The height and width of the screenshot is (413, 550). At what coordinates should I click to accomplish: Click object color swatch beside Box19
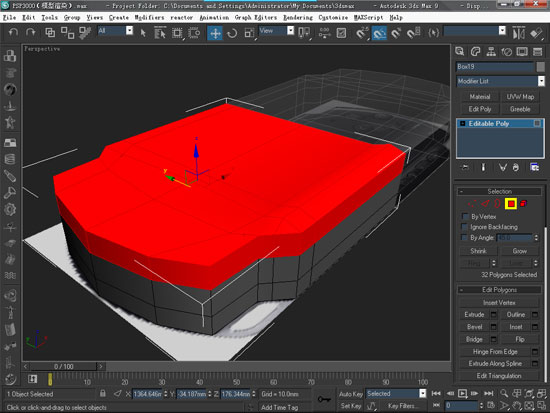point(541,66)
